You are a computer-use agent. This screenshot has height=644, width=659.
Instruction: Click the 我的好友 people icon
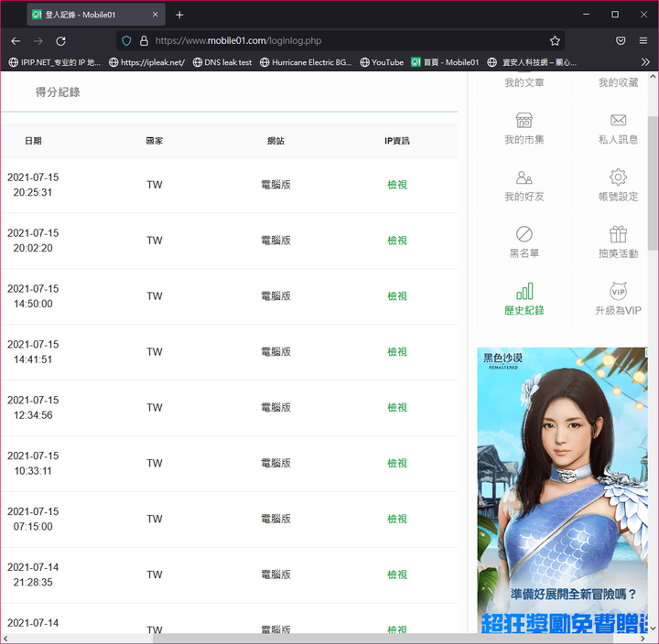[524, 177]
